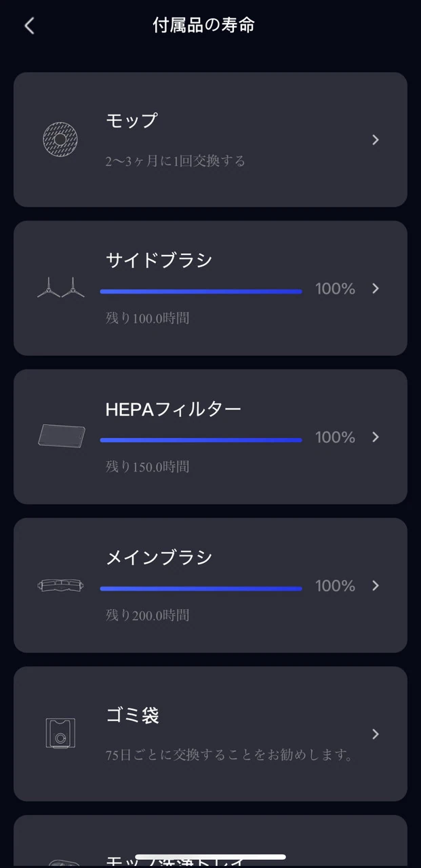Tap the HEPA filter icon
Screen dimensions: 421x868
(62, 436)
